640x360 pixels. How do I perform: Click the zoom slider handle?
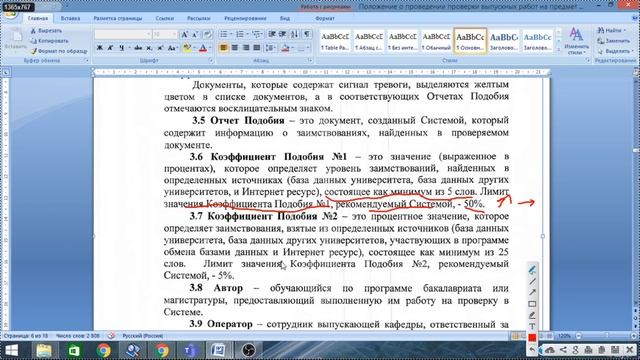607,336
